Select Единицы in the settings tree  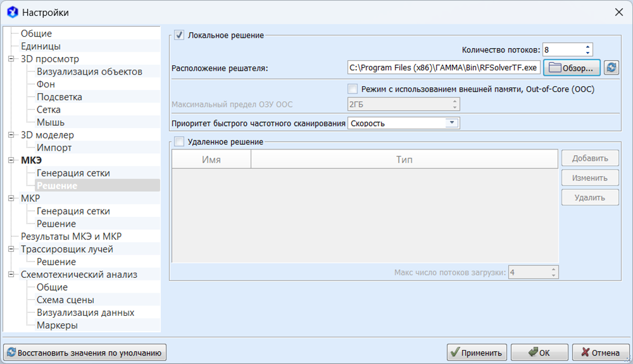41,46
